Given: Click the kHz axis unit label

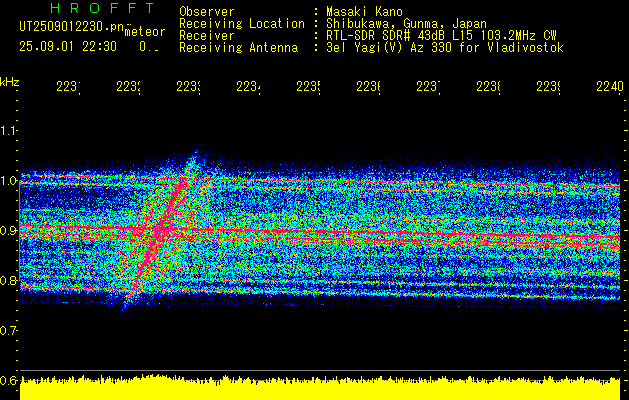Looking at the screenshot, I should [9, 83].
